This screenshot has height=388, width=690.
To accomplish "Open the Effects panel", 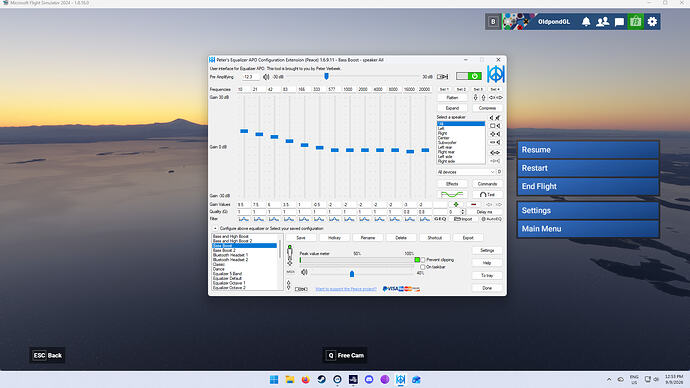I will (x=452, y=184).
